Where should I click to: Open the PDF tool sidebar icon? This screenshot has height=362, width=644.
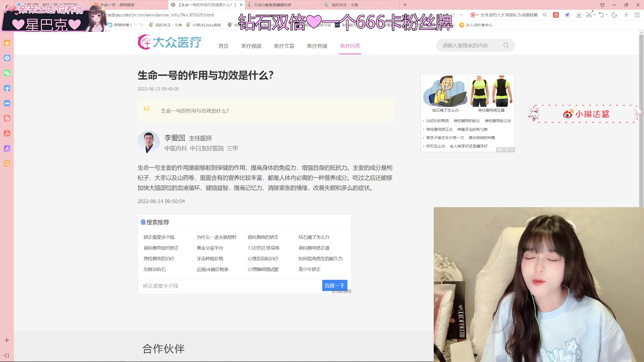coord(7,133)
